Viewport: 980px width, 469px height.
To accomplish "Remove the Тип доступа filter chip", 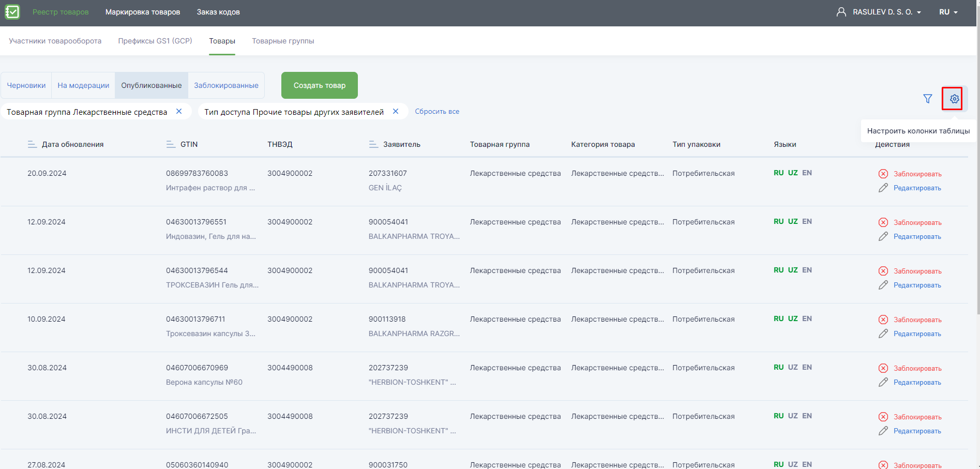I will tap(396, 111).
